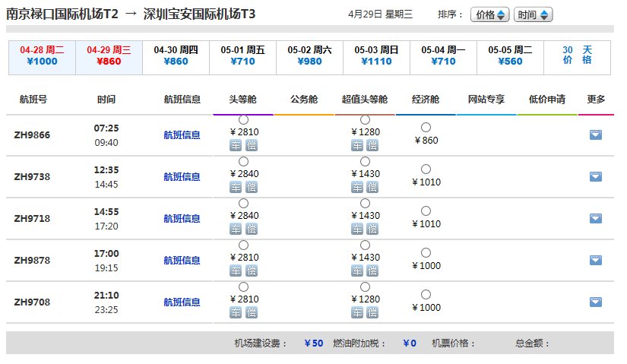Click the 车 icon under ZH9708 ¥1280 fare
Screen dimensions: 627x364
357,312
